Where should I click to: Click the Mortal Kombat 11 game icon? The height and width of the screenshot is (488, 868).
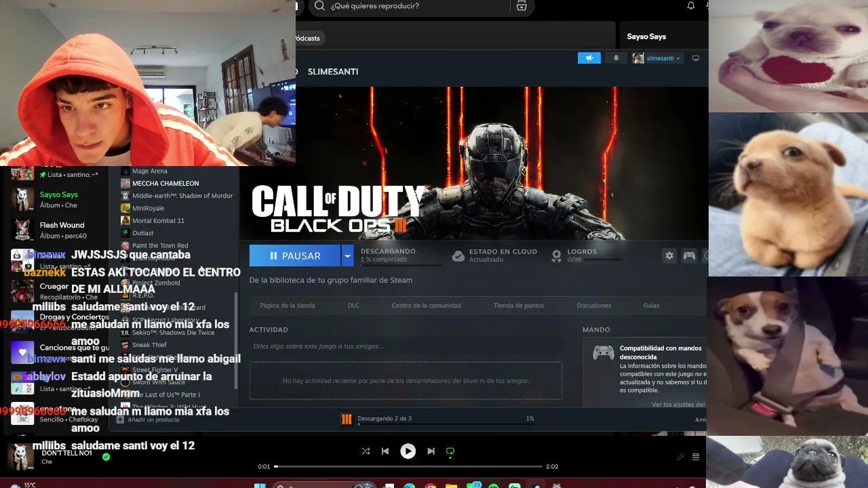coord(125,220)
